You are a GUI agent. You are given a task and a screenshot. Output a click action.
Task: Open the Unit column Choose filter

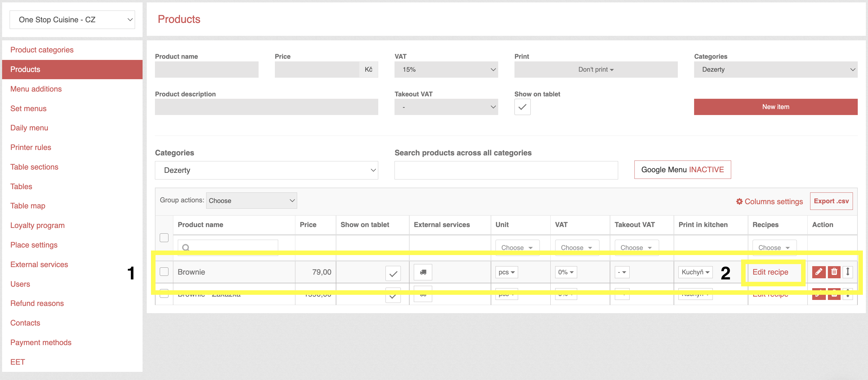[x=517, y=248]
